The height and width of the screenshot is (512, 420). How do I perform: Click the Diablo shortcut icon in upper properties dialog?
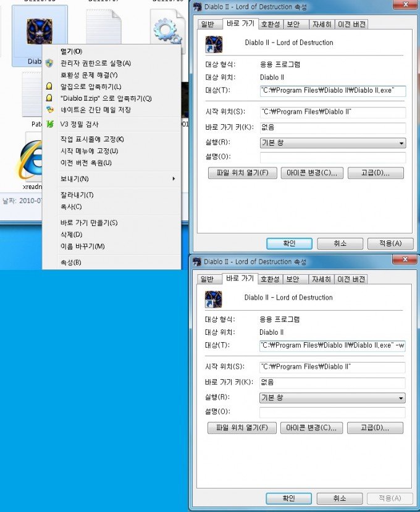pyautogui.click(x=214, y=44)
